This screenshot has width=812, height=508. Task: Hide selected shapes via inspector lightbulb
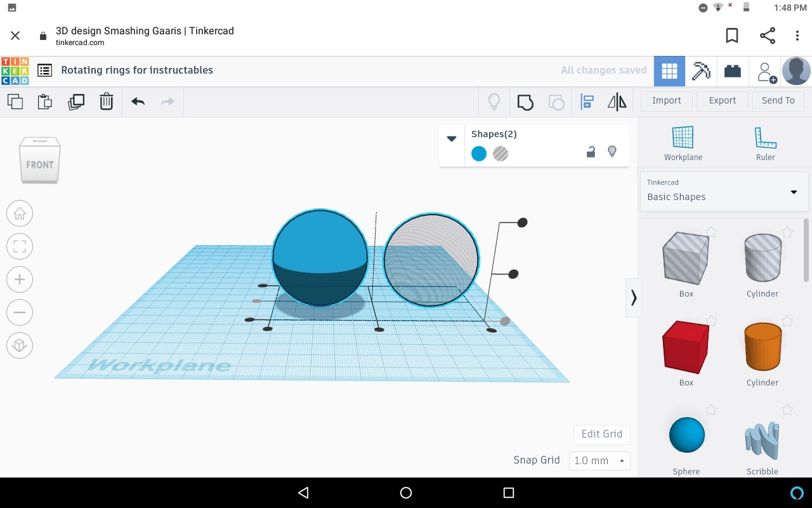(x=612, y=152)
